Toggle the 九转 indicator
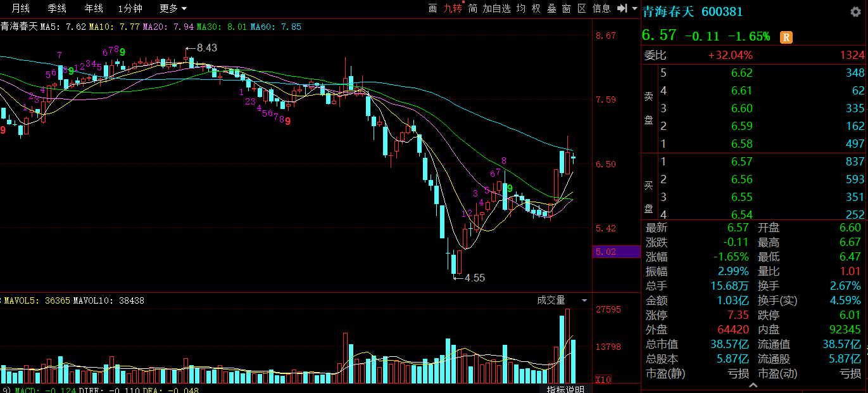This screenshot has height=393, width=868. tap(452, 8)
